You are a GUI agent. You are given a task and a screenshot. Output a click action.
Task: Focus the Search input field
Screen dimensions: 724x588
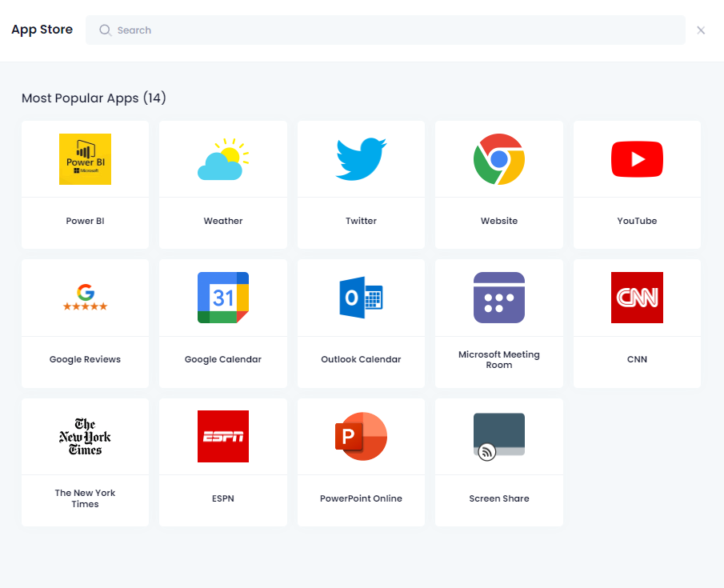[x=386, y=30]
